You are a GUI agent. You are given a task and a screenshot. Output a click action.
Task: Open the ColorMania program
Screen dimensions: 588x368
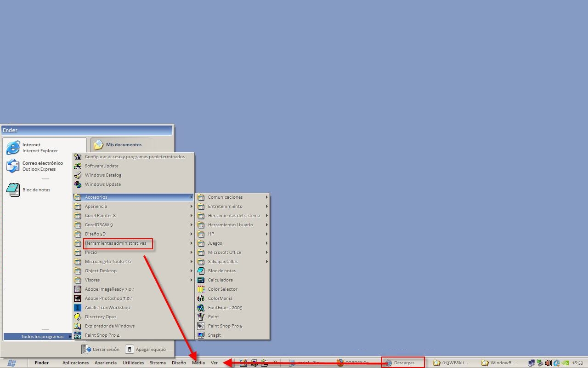pyautogui.click(x=220, y=299)
